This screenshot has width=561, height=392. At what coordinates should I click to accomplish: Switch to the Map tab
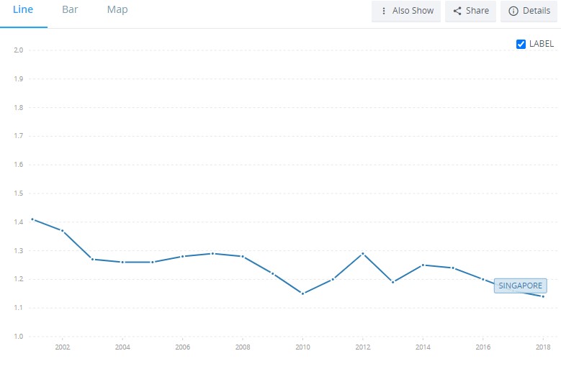(117, 10)
